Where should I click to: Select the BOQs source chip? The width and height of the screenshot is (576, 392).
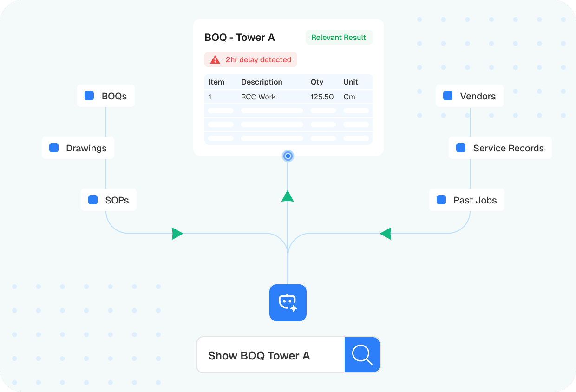[x=106, y=96]
